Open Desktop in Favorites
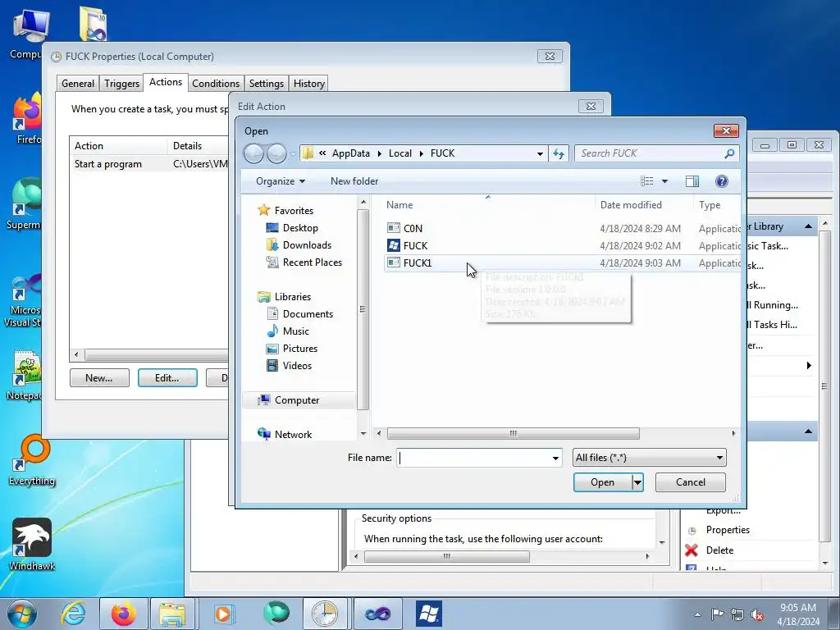 click(292, 228)
